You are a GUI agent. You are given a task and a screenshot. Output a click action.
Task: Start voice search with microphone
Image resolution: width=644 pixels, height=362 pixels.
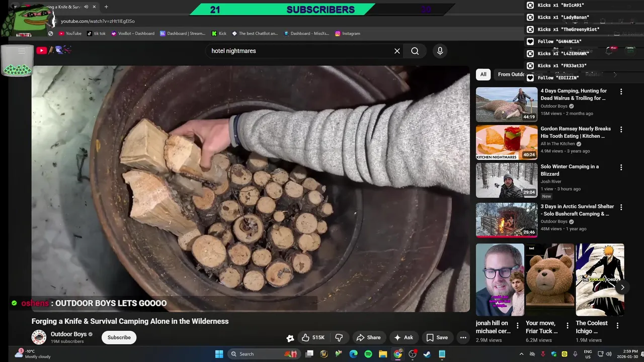pos(440,51)
